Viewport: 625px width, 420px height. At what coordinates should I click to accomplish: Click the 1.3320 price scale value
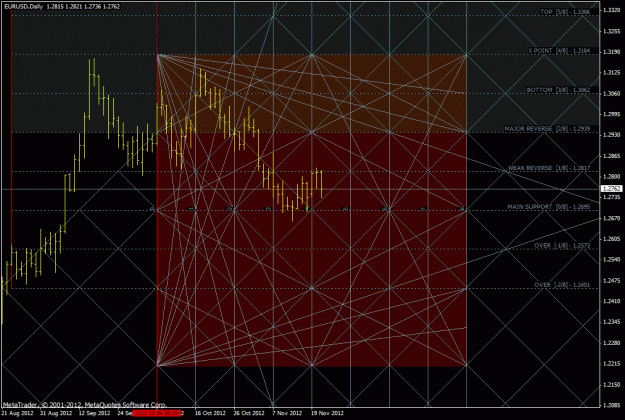tap(611, 10)
